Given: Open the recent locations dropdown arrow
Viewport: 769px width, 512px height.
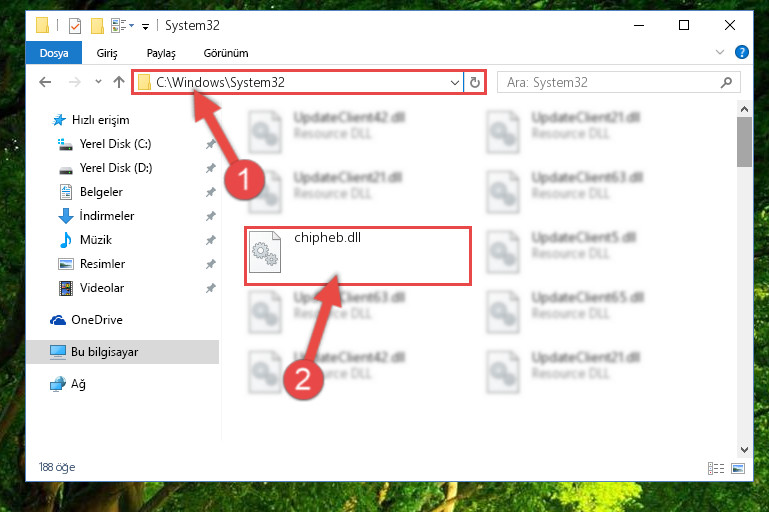Looking at the screenshot, I should coord(98,82).
